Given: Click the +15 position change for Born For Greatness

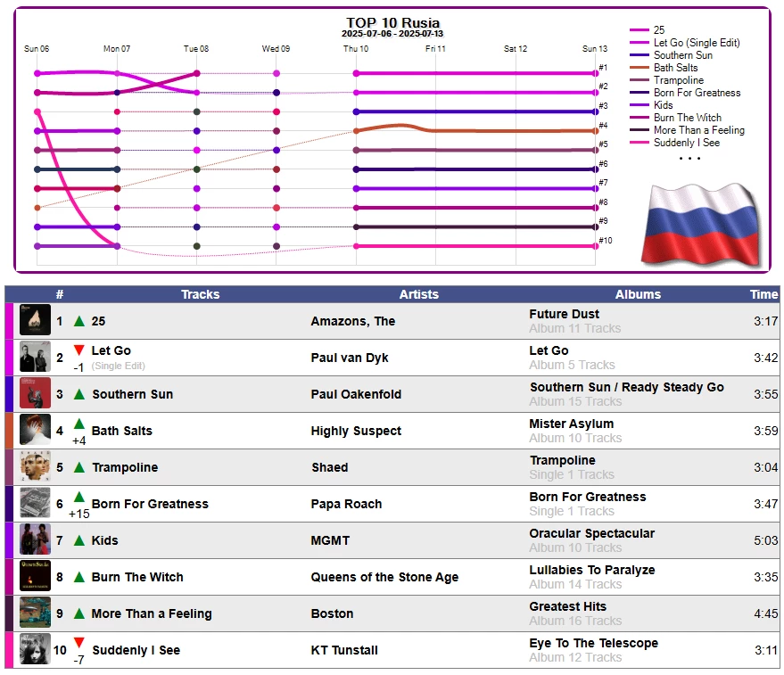Looking at the screenshot, I should coord(79,514).
